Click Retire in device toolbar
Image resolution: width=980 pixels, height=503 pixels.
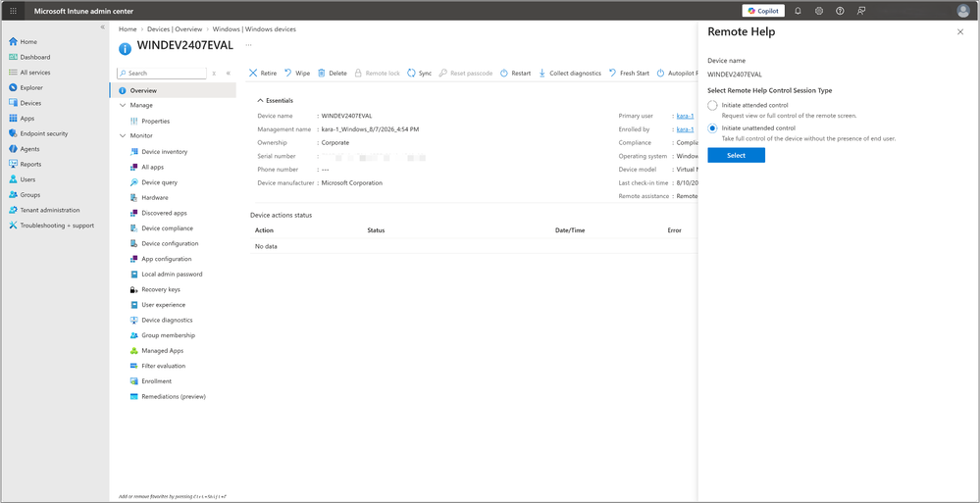[263, 74]
